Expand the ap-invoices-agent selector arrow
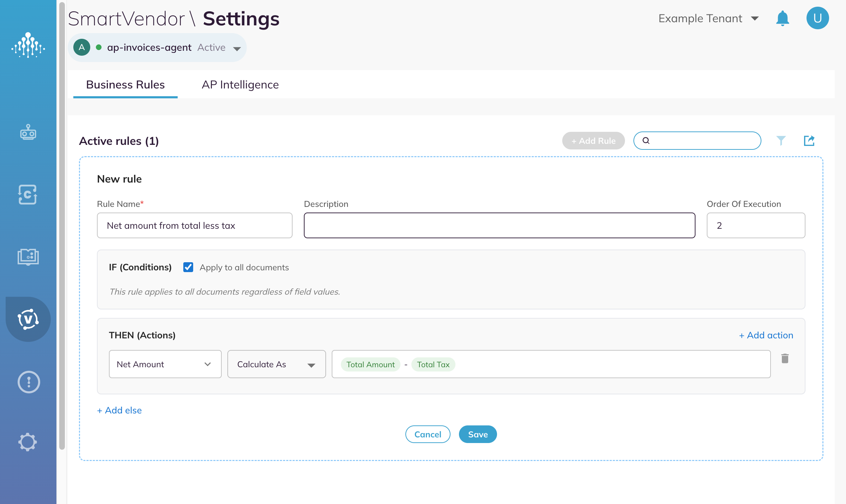 [237, 49]
